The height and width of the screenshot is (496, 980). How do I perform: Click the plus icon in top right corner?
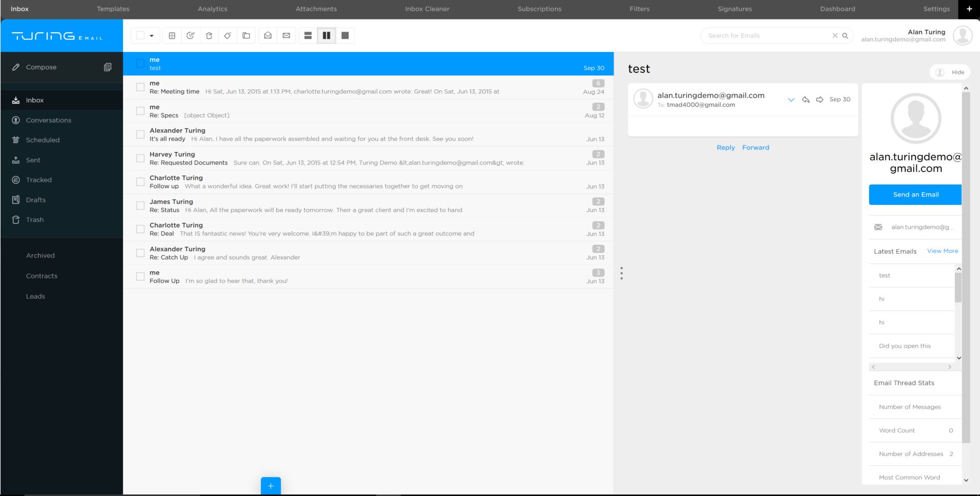969,9
